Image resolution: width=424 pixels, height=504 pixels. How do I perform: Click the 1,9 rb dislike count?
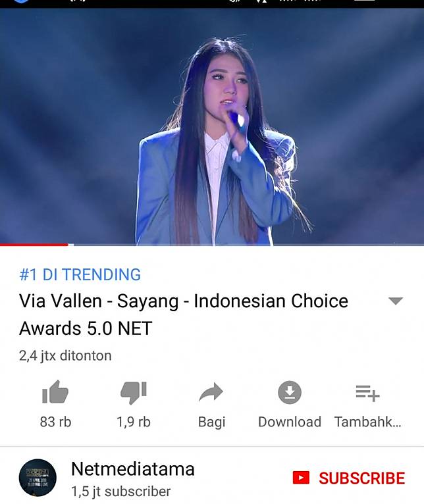[x=134, y=422]
